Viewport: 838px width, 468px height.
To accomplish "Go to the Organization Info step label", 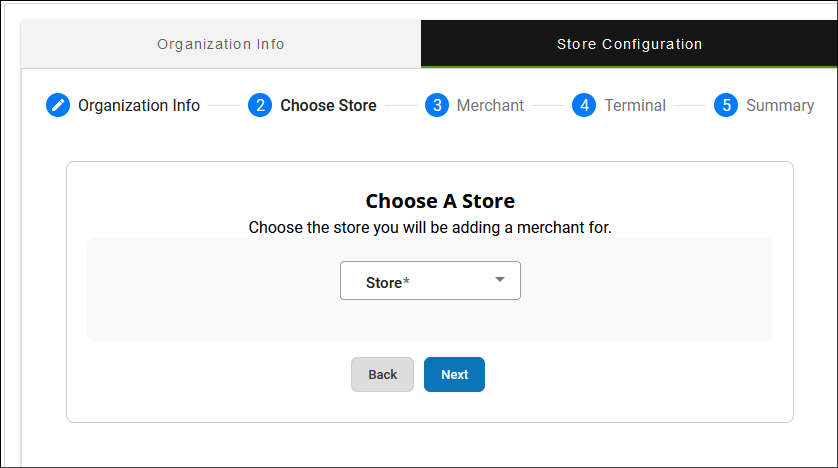I will pos(139,105).
